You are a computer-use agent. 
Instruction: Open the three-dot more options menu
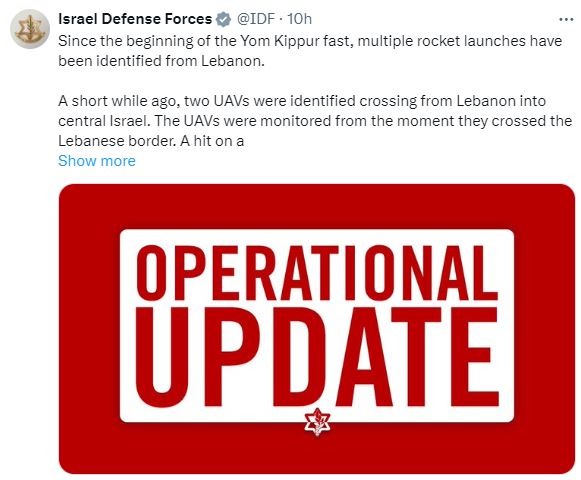(566, 19)
